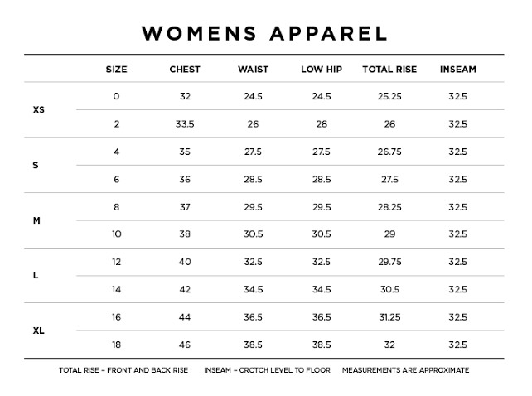Click total rise value 31.25

(389, 317)
